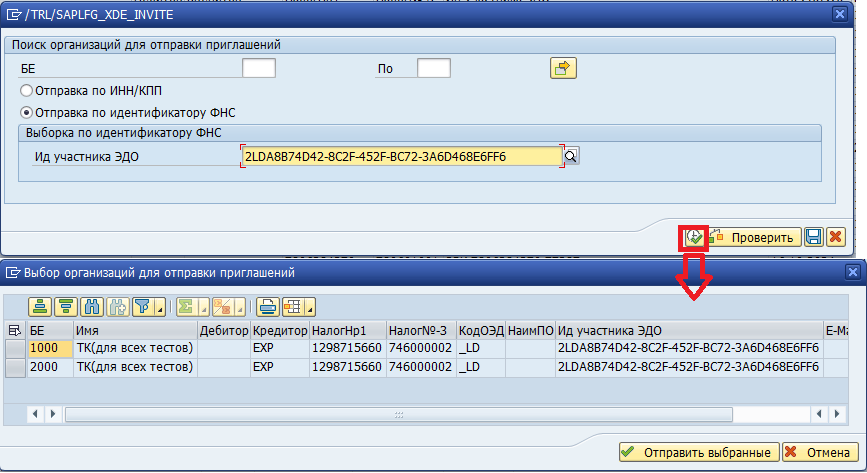Click the binoculars Find icon
The image size is (867, 473).
[93, 306]
